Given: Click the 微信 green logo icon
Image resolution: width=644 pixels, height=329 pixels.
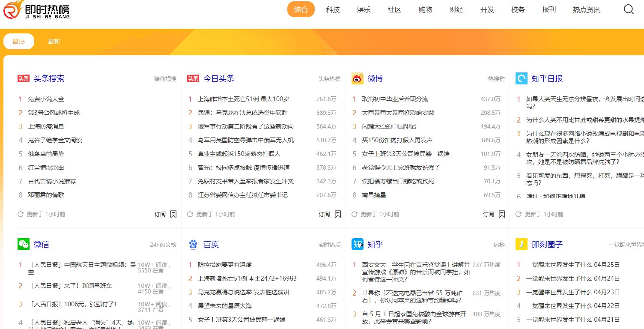Looking at the screenshot, I should [x=24, y=244].
